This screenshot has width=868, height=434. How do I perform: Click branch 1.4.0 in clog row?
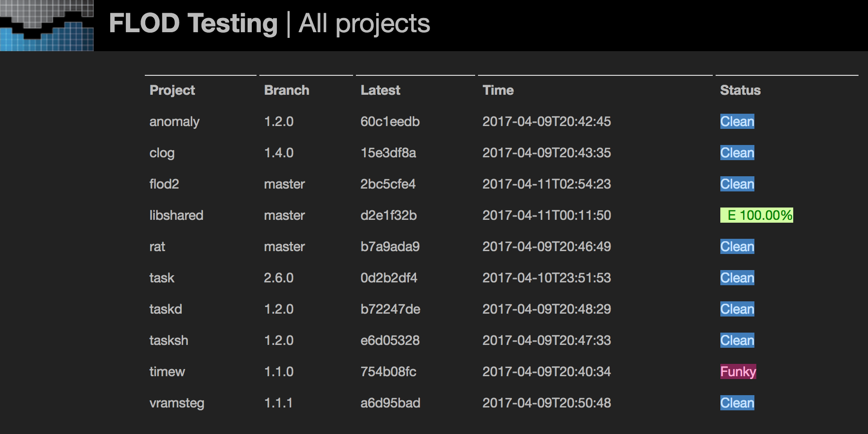(x=279, y=153)
